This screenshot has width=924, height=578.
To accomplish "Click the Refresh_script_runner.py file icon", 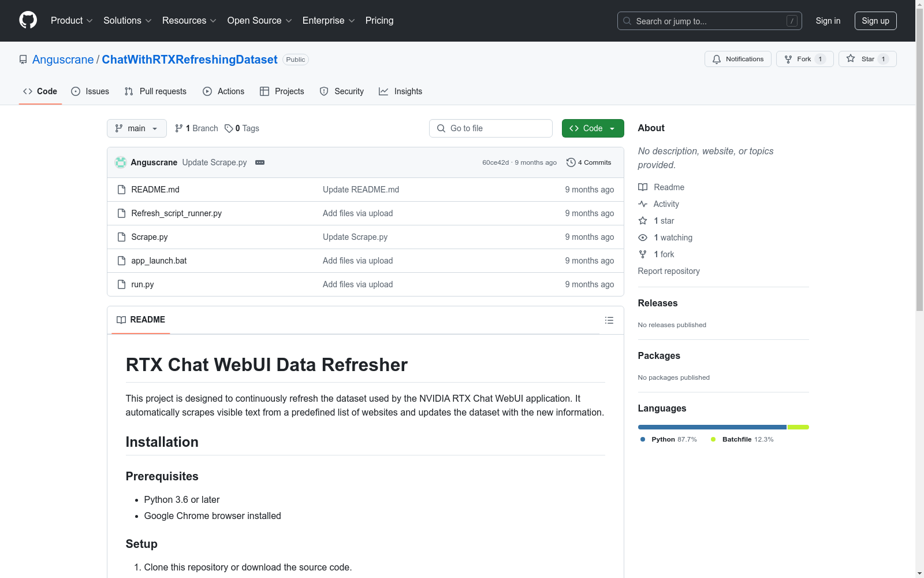I will pos(121,213).
